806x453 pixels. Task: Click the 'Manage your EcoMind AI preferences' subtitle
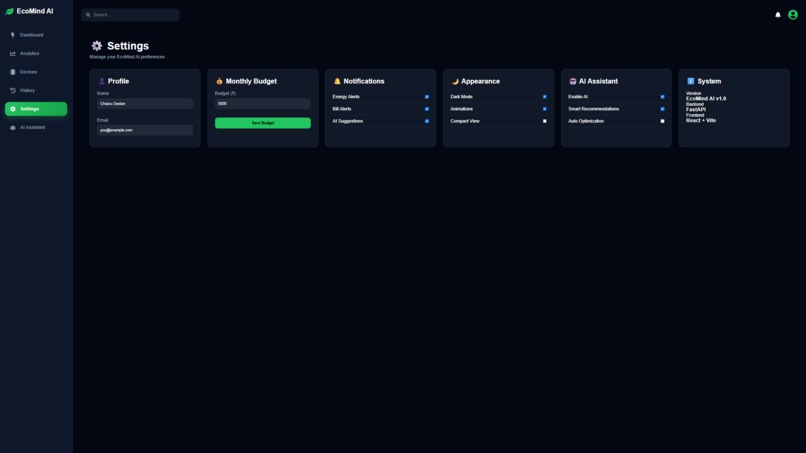[127, 57]
